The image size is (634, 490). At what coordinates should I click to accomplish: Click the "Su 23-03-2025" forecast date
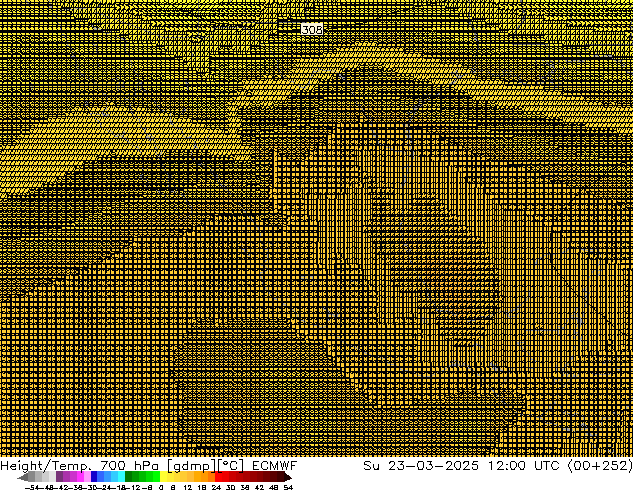421,465
